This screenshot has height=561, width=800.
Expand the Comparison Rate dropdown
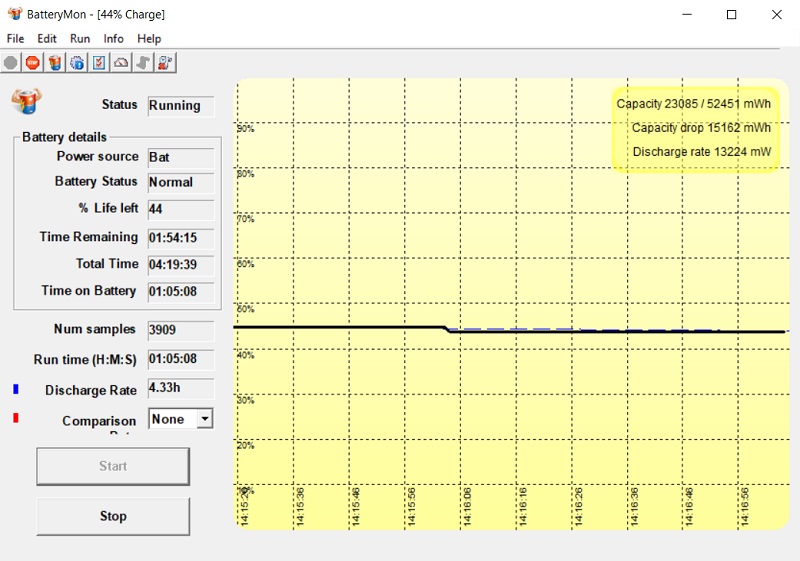click(204, 419)
